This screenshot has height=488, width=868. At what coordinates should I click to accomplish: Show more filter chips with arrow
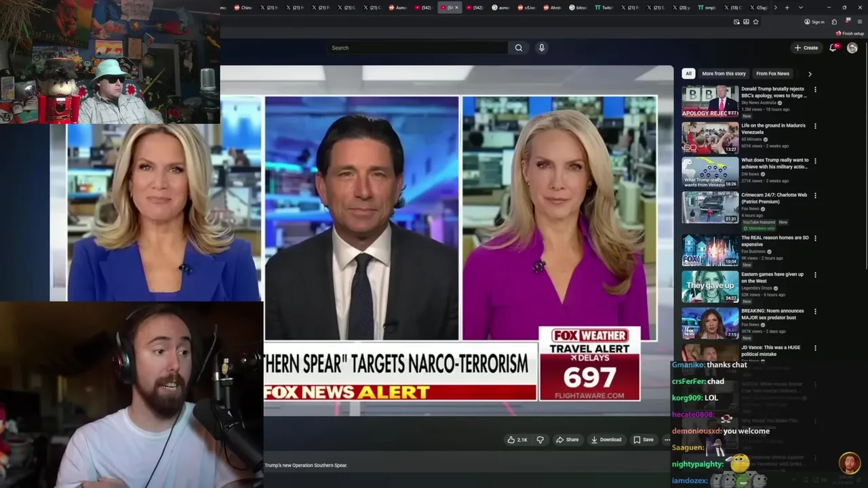tap(810, 74)
